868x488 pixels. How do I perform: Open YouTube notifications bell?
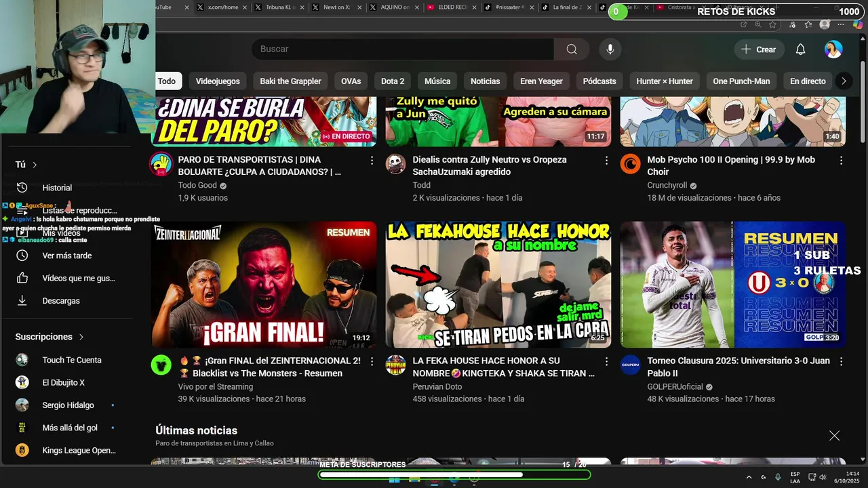click(800, 49)
